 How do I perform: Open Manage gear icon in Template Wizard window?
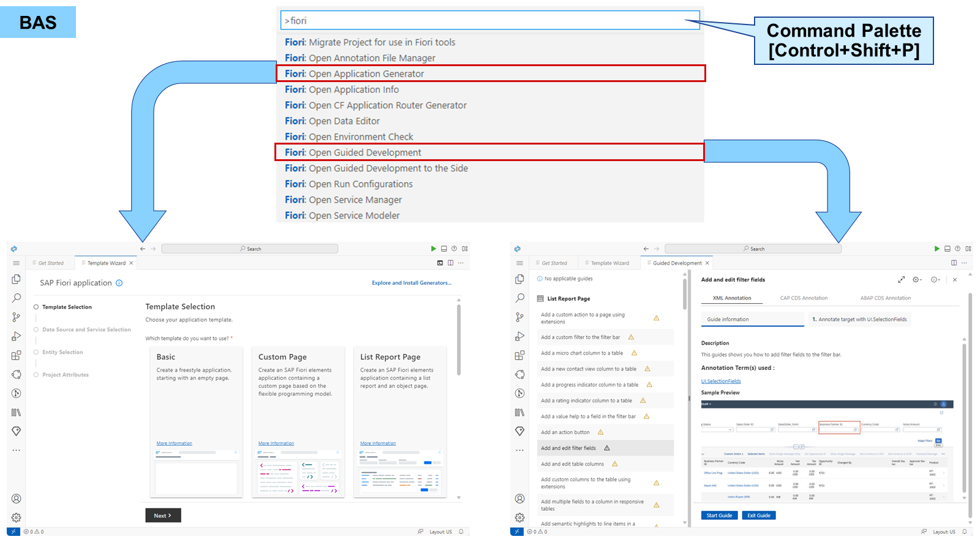(x=17, y=518)
